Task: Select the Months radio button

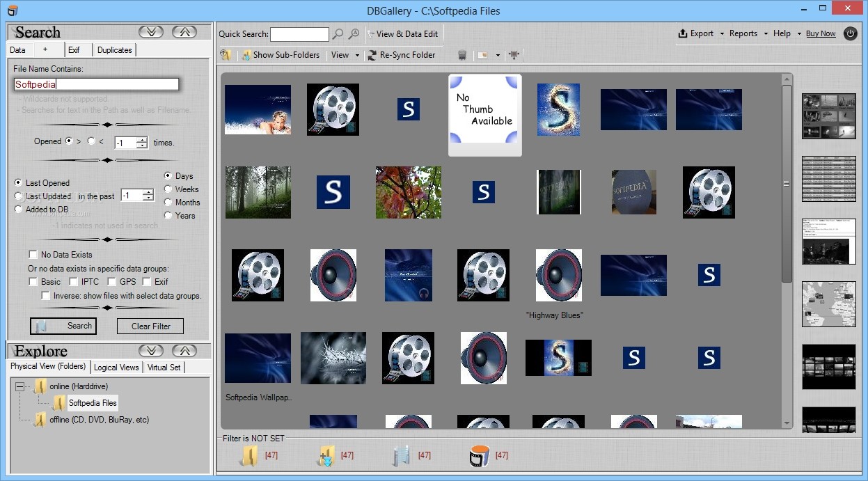Action: coord(168,202)
